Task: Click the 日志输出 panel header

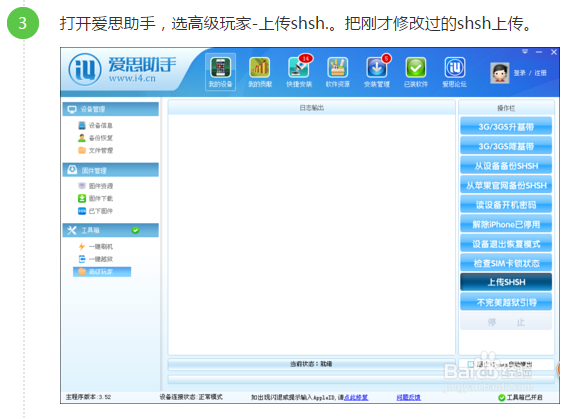Action: (312, 108)
